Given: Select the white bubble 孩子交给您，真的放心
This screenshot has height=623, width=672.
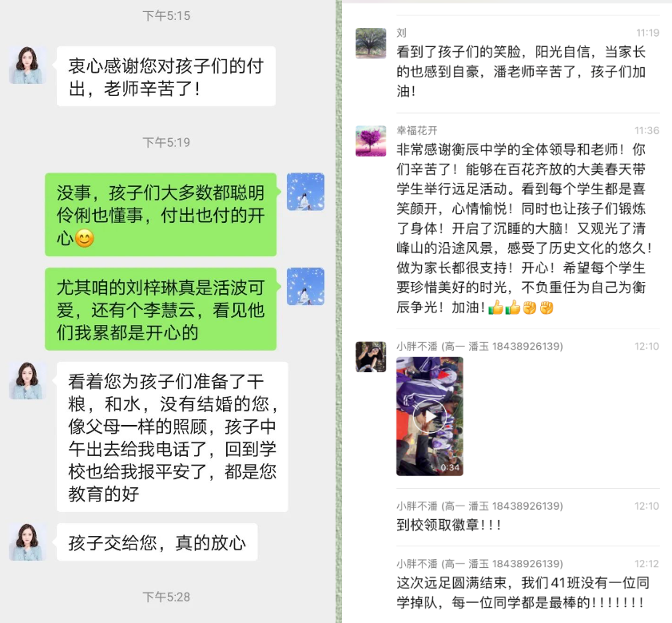Looking at the screenshot, I should point(157,542).
